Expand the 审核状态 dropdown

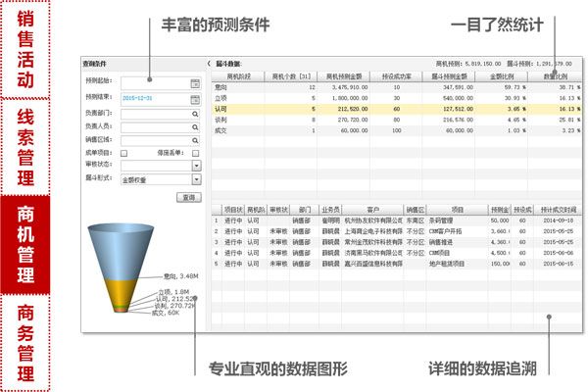tap(196, 167)
